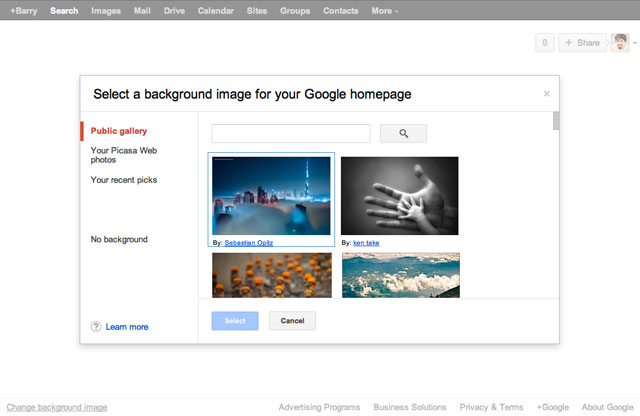Screen dimensions: 640x416
Task: Click the Cancel button
Action: pos(292,321)
